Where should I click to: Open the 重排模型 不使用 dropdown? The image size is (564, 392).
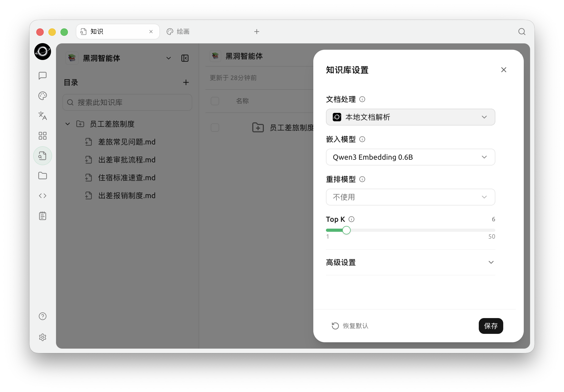pyautogui.click(x=410, y=197)
